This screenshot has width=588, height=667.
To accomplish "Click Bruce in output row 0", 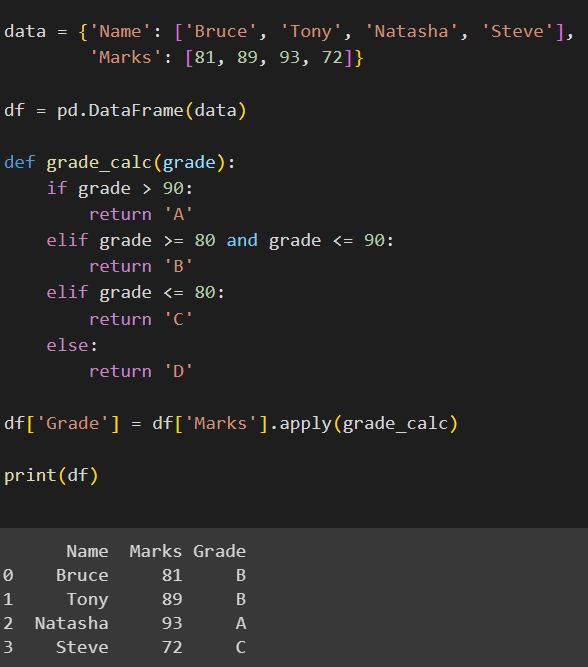I will click(x=82, y=576).
